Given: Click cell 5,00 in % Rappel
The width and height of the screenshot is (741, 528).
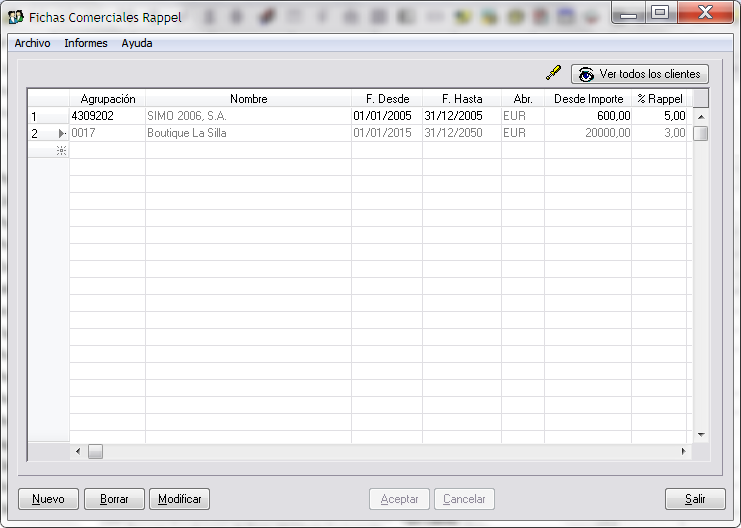Looking at the screenshot, I should coord(659,116).
